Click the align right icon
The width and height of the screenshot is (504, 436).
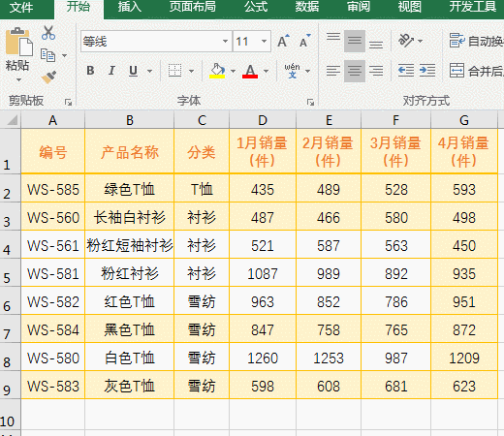[x=376, y=71]
